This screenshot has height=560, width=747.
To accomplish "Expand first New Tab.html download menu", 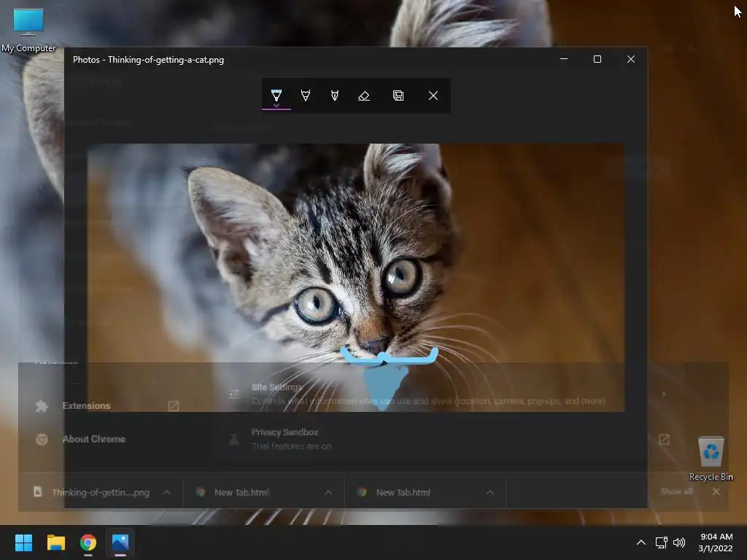I will click(328, 492).
